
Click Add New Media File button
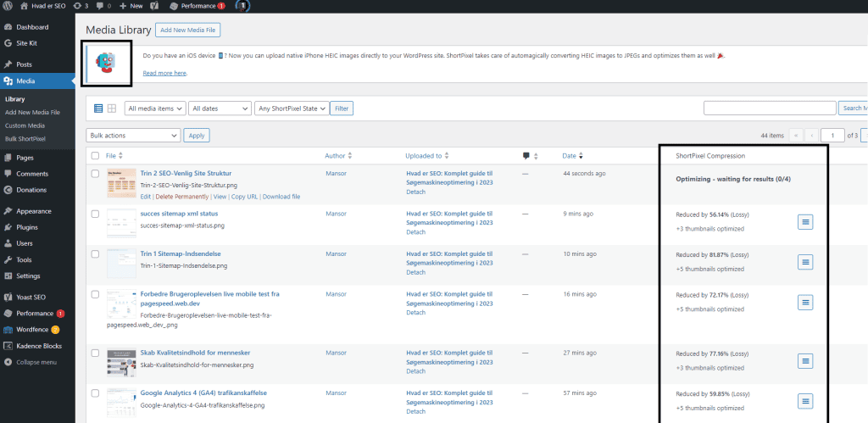pyautogui.click(x=187, y=30)
